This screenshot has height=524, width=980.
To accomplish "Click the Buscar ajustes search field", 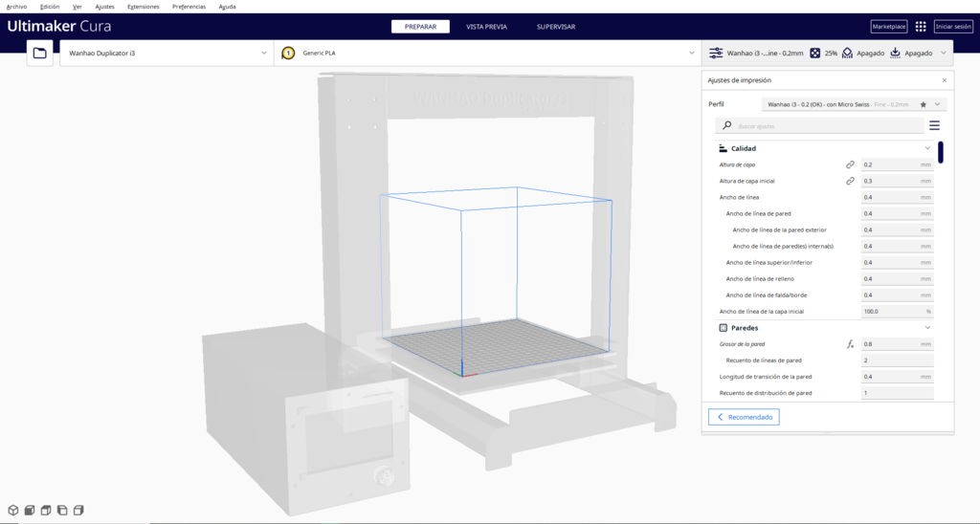I will [819, 125].
